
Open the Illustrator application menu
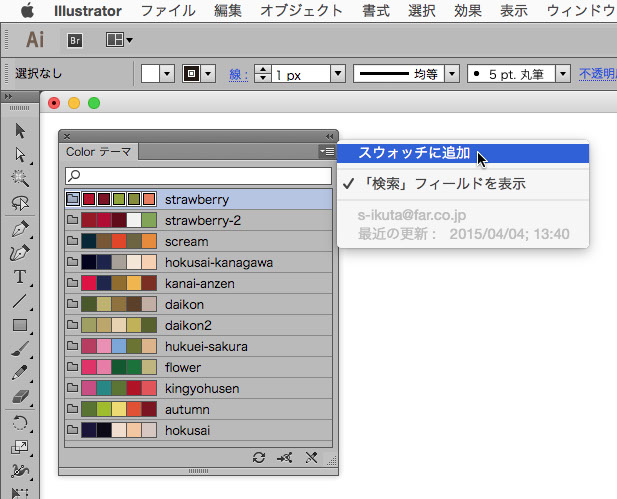pyautogui.click(x=88, y=11)
